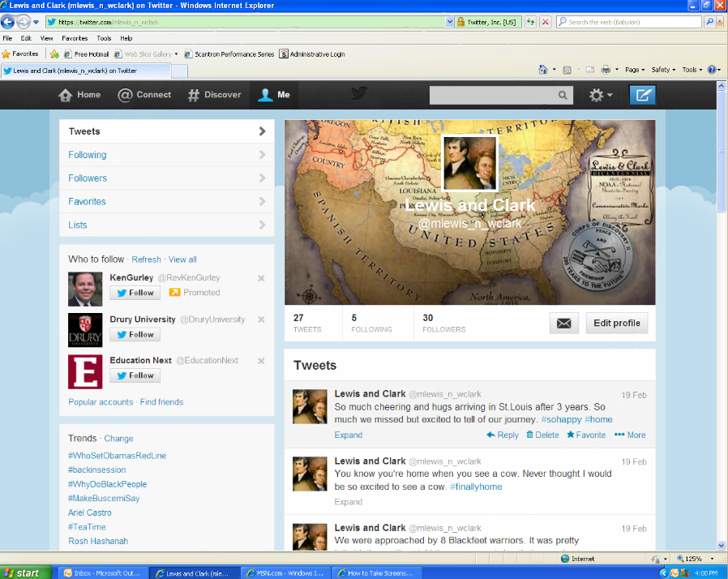Open the recent pages dropdown arrow
This screenshot has width=728, height=579.
[x=36, y=22]
